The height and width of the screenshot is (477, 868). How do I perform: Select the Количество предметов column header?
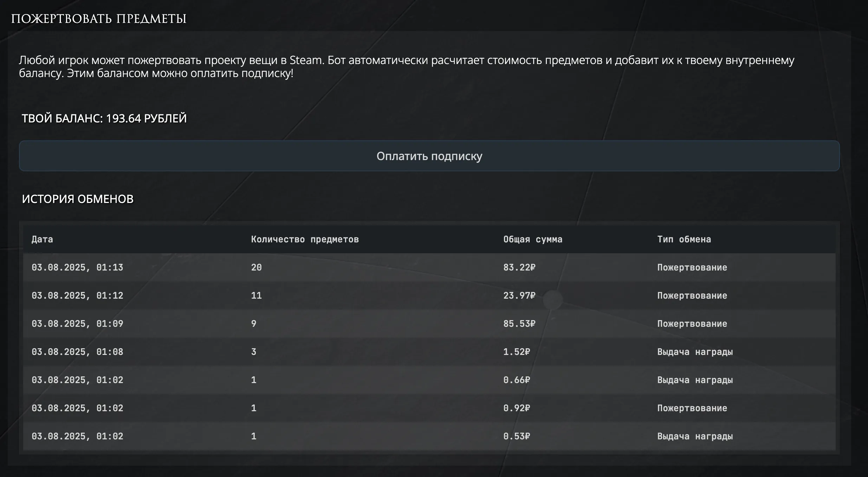[305, 240]
